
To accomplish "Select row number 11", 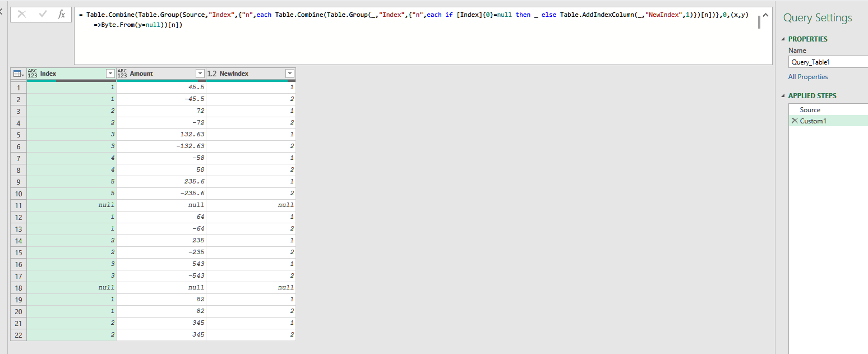I will point(19,205).
